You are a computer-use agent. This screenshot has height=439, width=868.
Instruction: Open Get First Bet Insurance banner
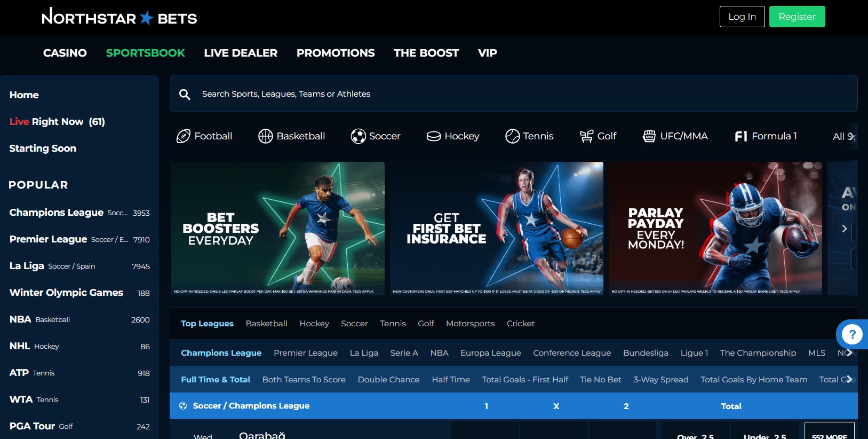click(497, 229)
